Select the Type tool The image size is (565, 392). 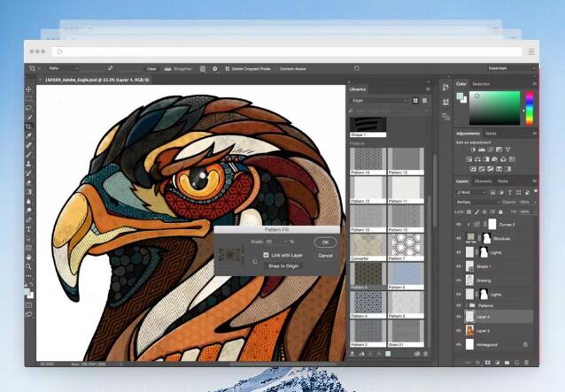coord(29,229)
